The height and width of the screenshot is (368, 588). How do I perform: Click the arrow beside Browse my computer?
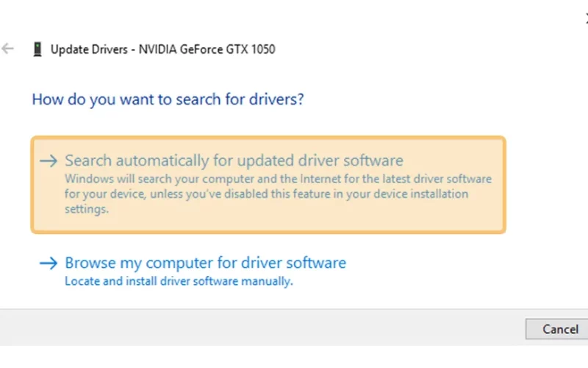(49, 263)
